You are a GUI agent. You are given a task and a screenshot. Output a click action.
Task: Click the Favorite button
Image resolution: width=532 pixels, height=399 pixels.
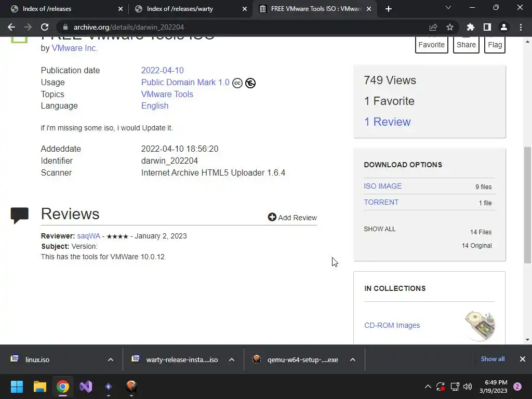(x=432, y=45)
